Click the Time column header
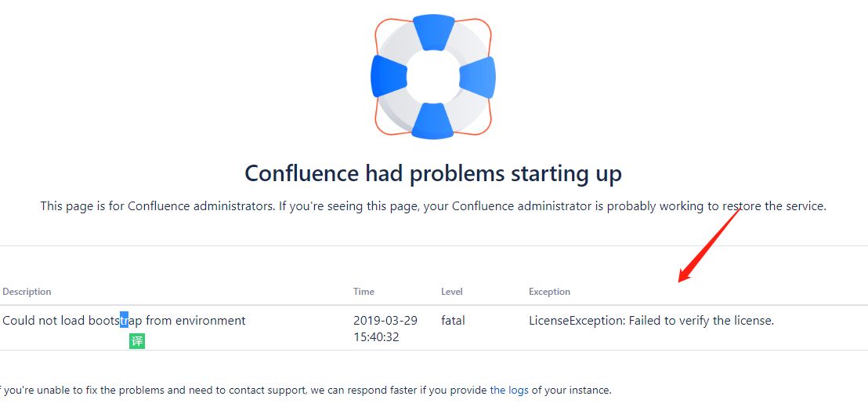 [x=363, y=292]
